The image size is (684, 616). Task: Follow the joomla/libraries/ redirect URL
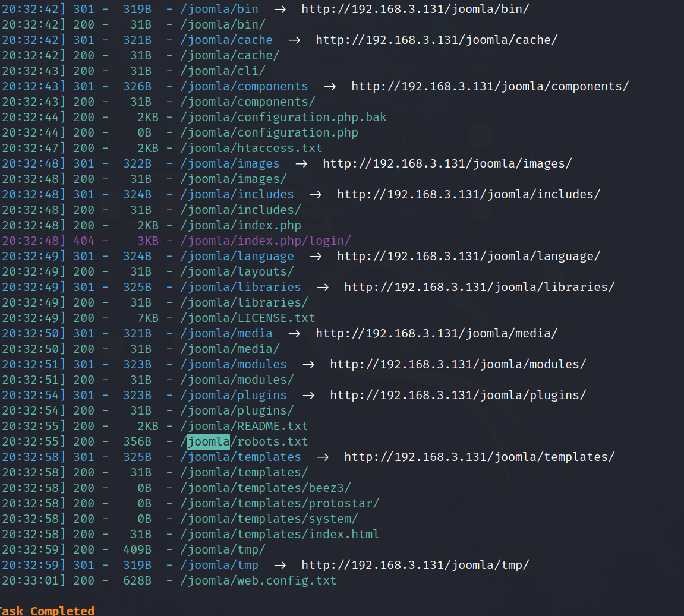coord(479,287)
